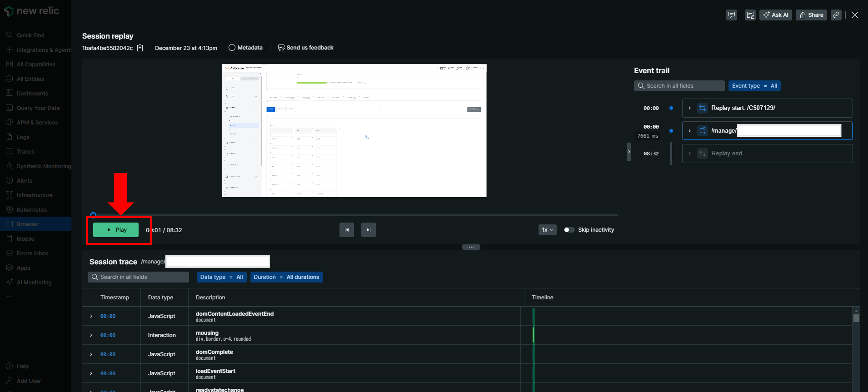Copy session ID with clipboard icon
The width and height of the screenshot is (868, 392).
click(x=140, y=48)
